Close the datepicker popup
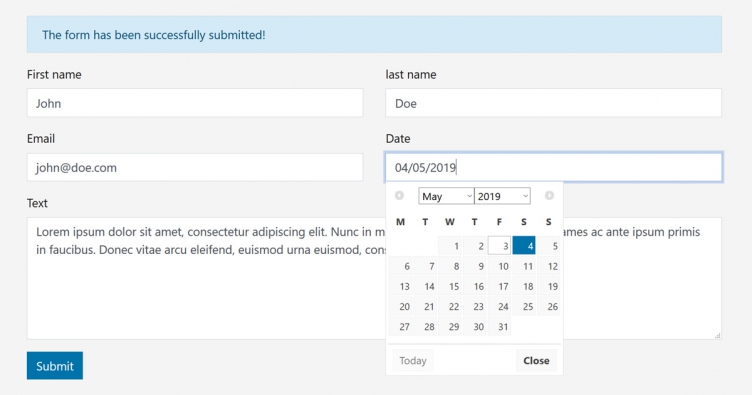Image resolution: width=752 pixels, height=395 pixels. pos(536,360)
